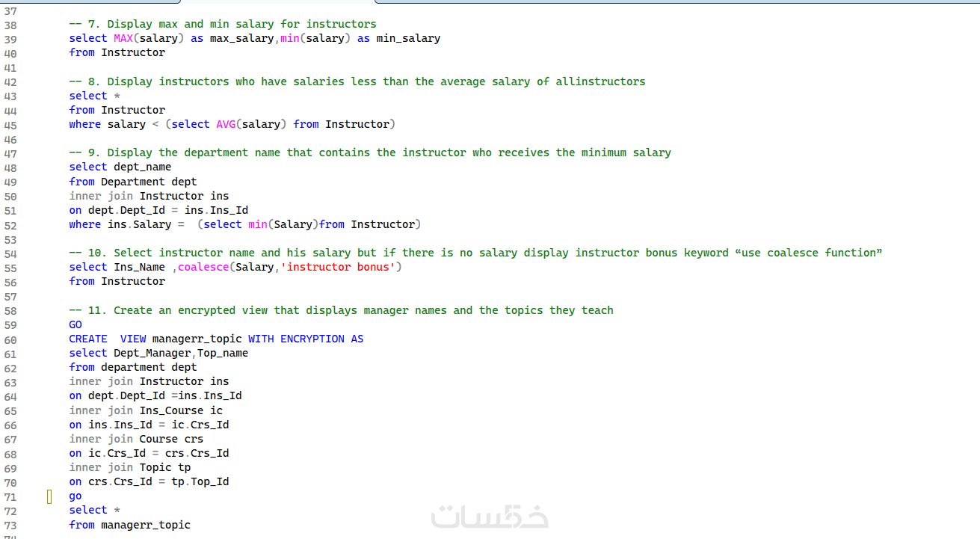Image resolution: width=980 pixels, height=539 pixels.
Task: Click the uppercase GO batch separator
Action: point(75,324)
